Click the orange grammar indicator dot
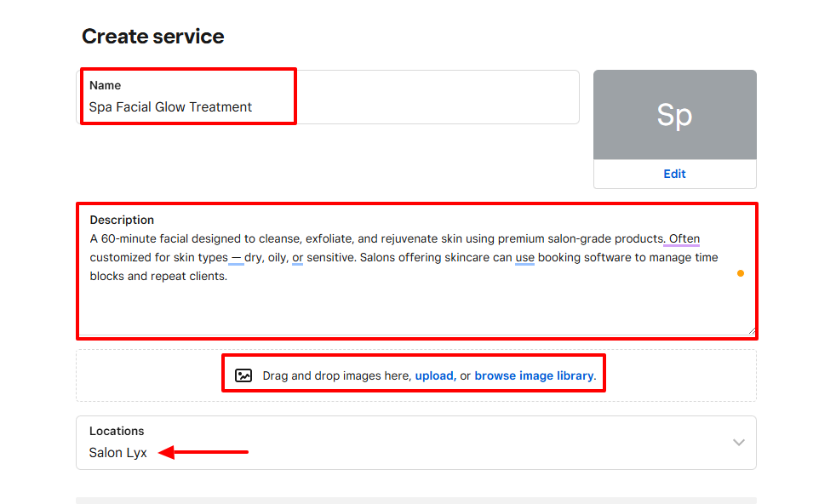The height and width of the screenshot is (504, 836). 740,273
